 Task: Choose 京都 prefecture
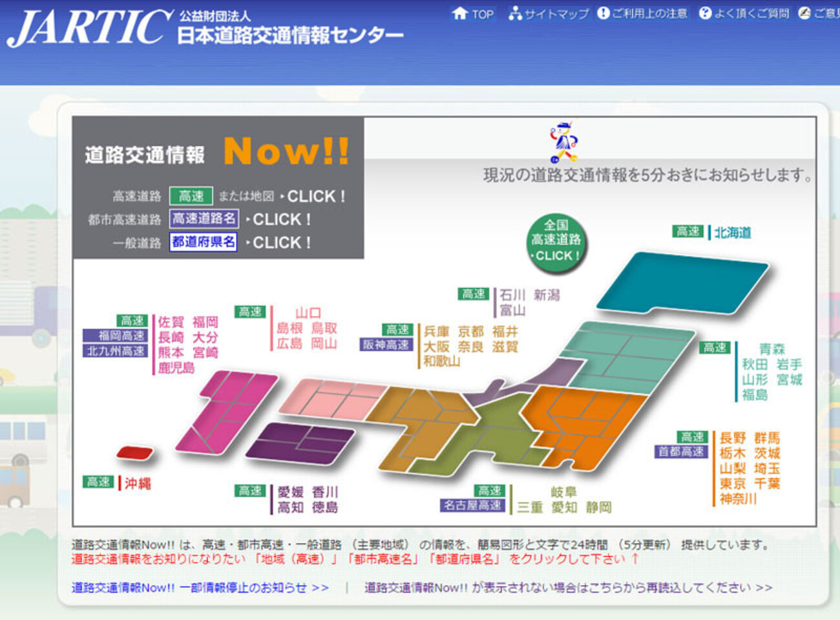(471, 332)
